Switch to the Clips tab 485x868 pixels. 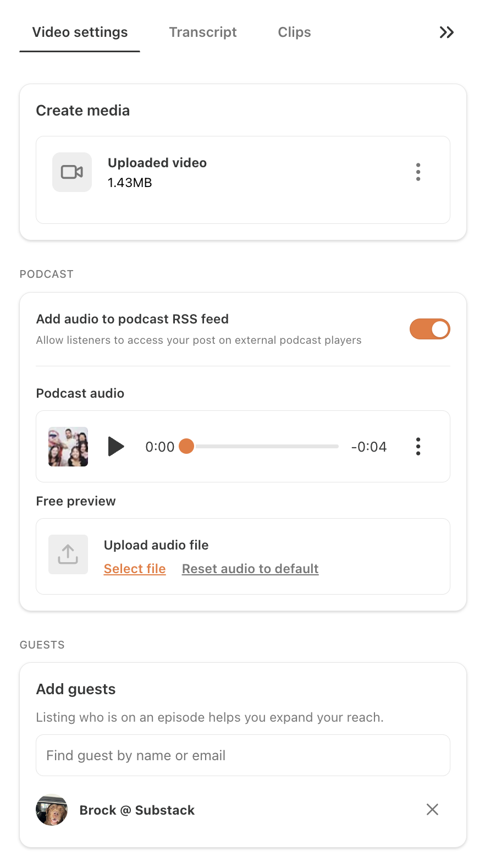294,32
